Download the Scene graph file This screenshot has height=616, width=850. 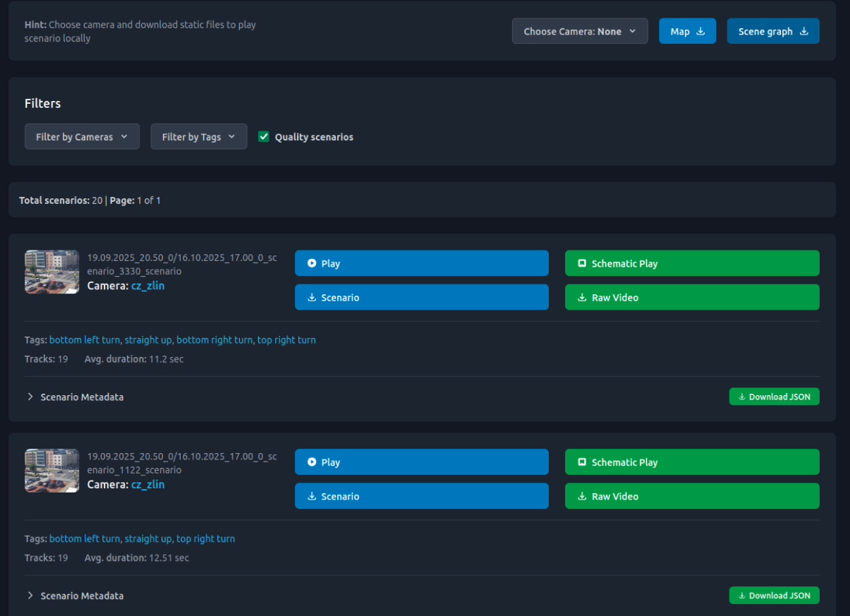[772, 31]
